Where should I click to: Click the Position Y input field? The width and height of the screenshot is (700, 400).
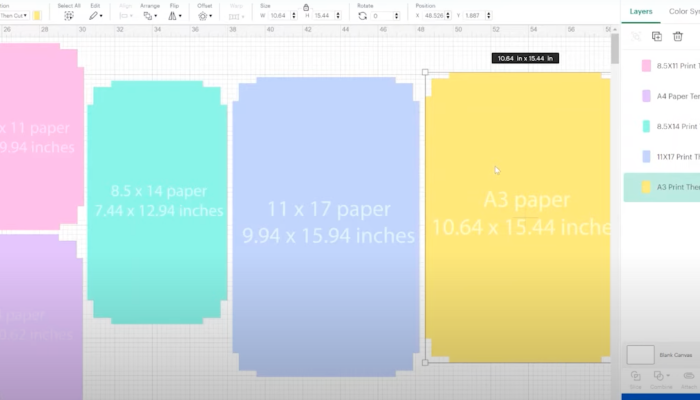(474, 16)
